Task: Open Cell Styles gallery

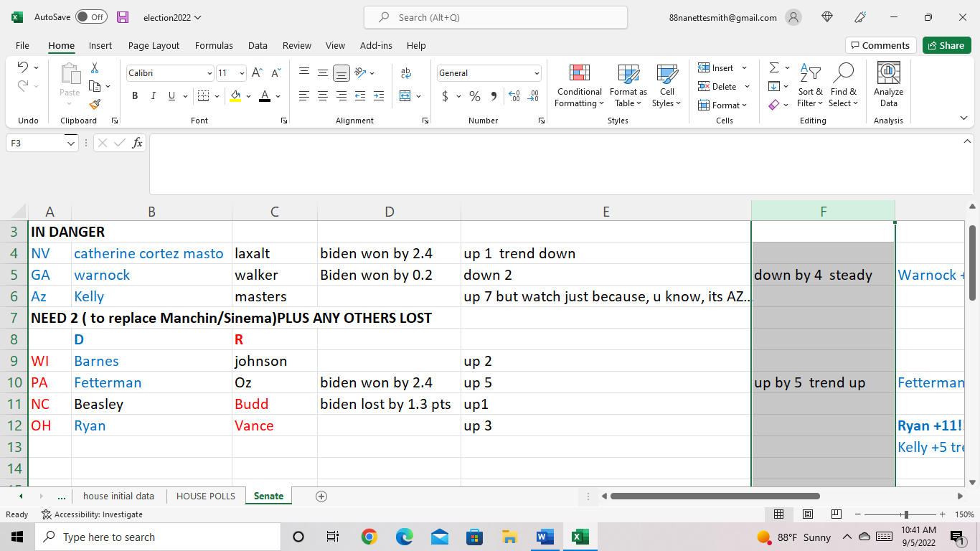Action: click(x=667, y=85)
